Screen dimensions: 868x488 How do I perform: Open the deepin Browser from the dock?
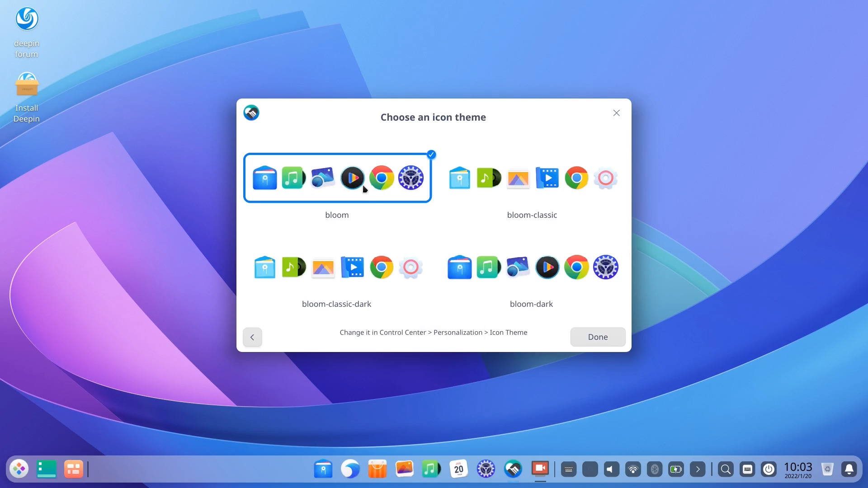(350, 469)
